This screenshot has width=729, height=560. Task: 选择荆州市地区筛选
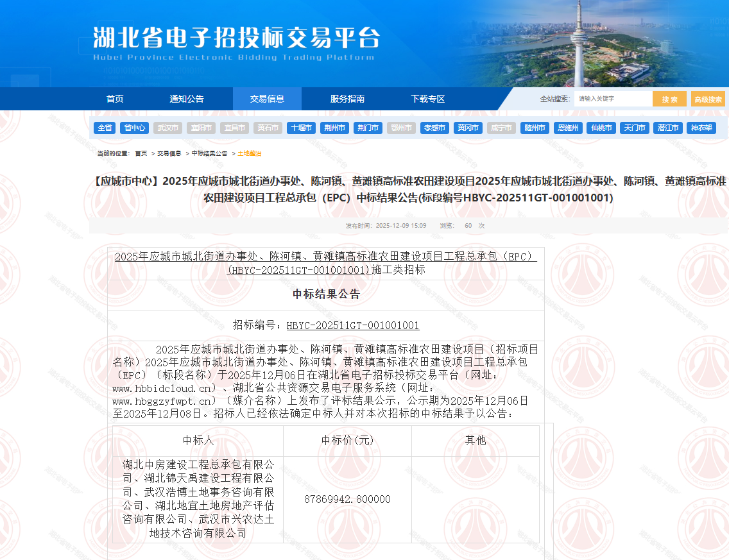click(334, 128)
